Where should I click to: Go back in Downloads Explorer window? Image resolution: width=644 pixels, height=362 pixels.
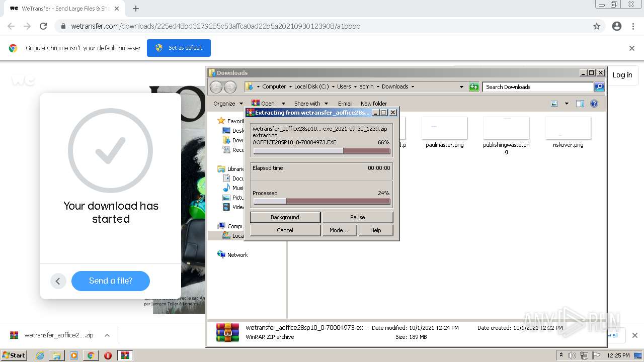(216, 87)
